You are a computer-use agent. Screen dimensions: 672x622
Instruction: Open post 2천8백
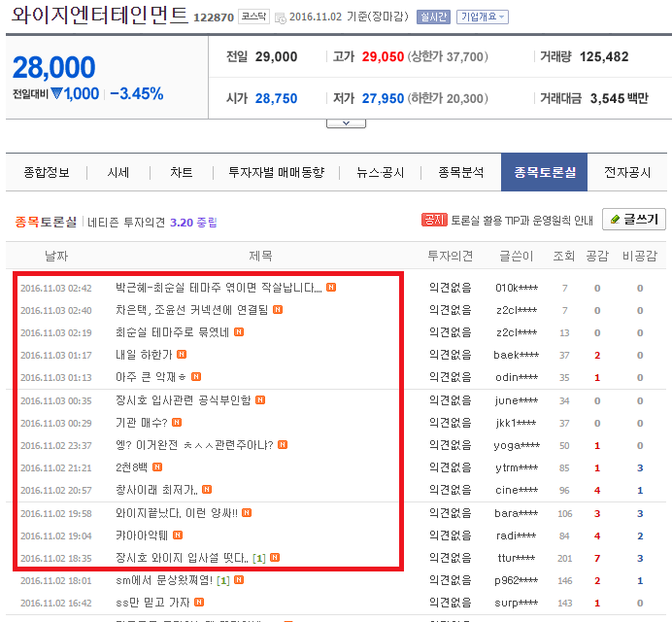[131, 467]
